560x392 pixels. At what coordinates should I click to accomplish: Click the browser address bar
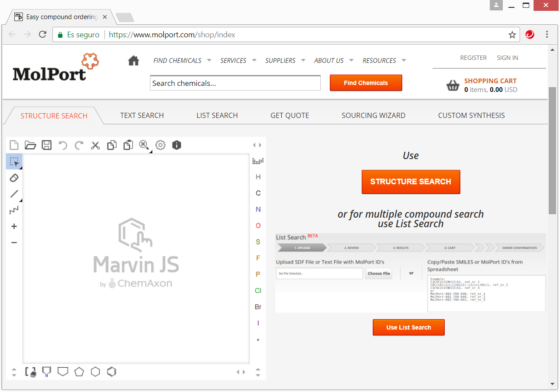[x=286, y=35]
